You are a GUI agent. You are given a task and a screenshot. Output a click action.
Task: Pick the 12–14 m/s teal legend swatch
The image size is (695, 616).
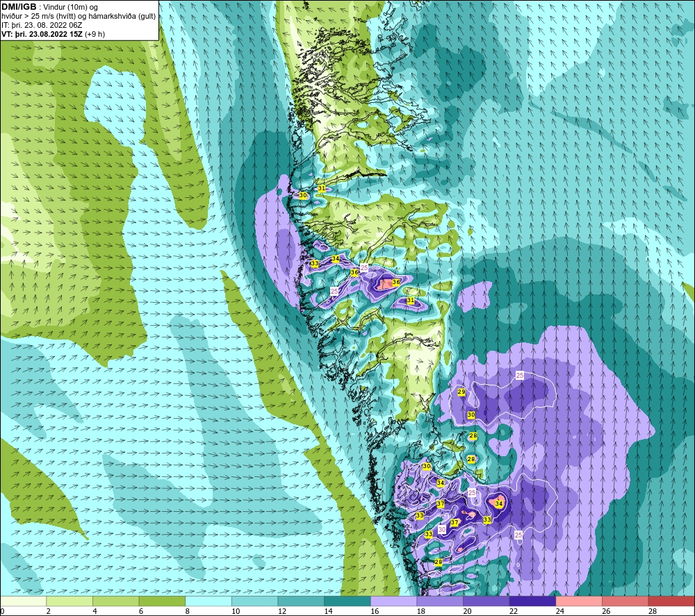pyautogui.click(x=301, y=601)
